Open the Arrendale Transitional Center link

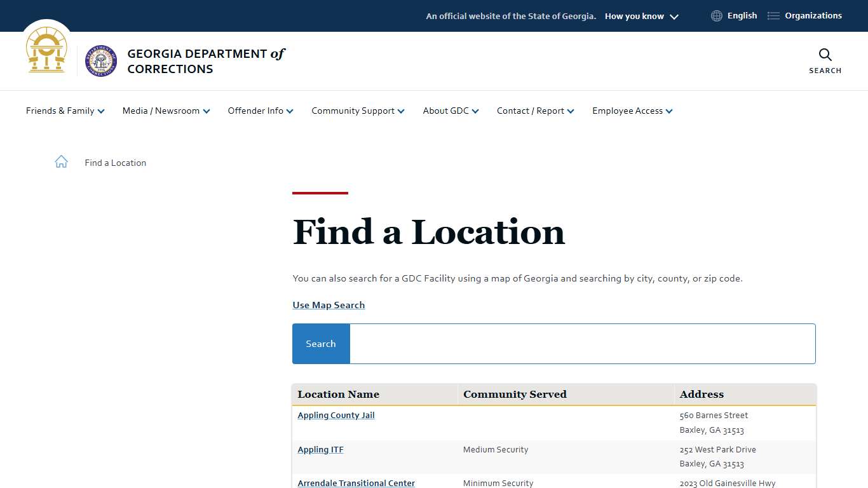click(356, 483)
